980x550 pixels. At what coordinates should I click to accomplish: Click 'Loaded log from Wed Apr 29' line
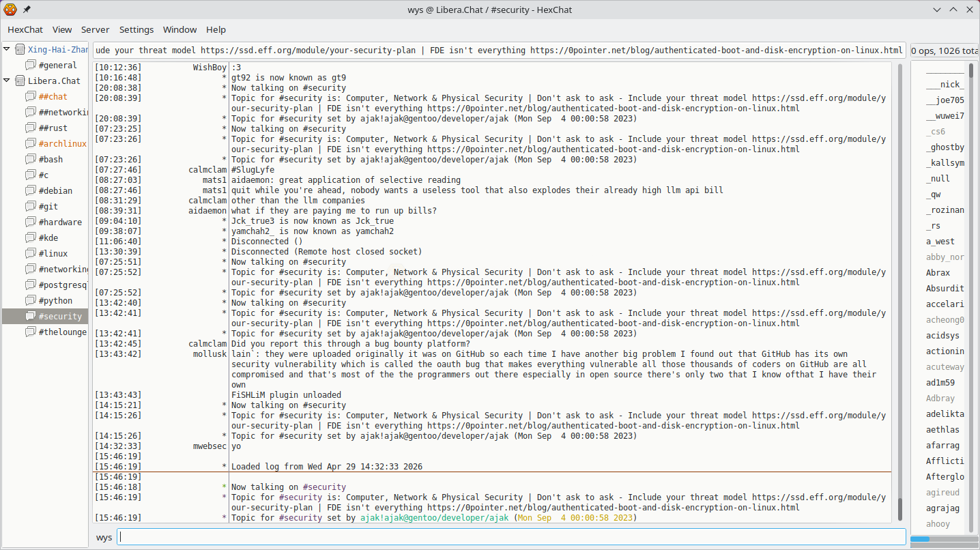point(327,467)
